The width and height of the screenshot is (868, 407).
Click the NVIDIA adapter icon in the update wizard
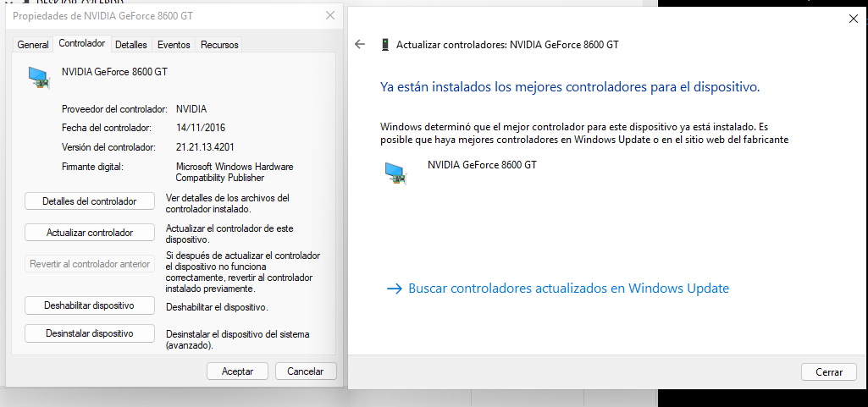tap(396, 173)
